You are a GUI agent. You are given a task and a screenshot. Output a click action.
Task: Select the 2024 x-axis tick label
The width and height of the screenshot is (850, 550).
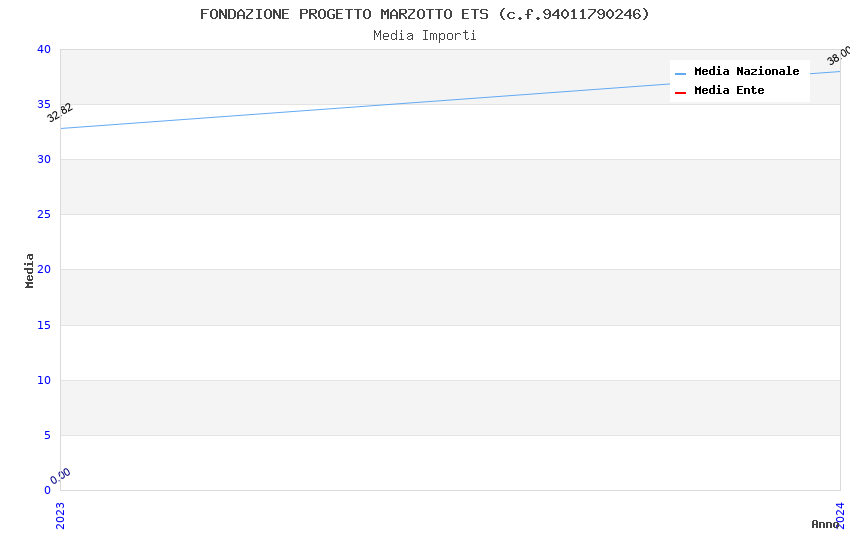click(x=840, y=514)
